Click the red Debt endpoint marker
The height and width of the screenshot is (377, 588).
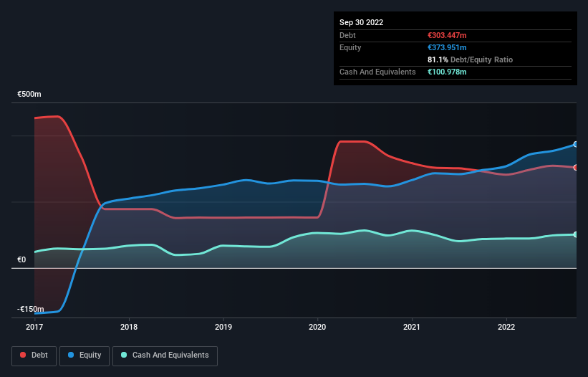576,168
